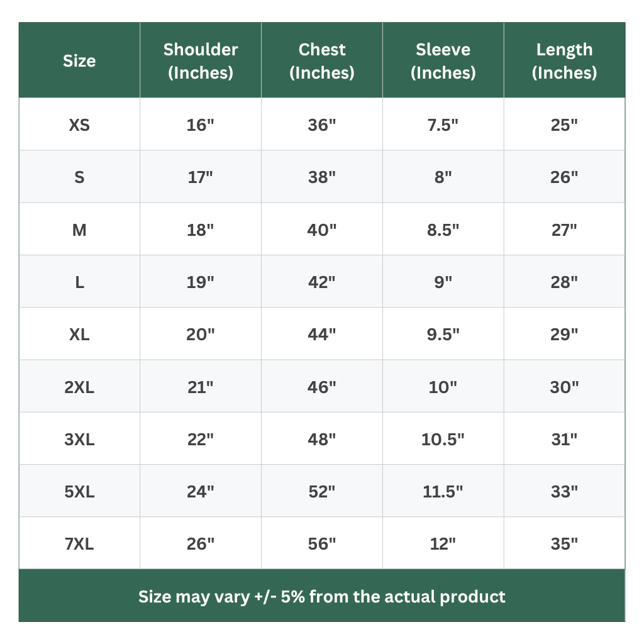Click length value 31" in 3XL row
The width and height of the screenshot is (644, 644).
coord(564,440)
